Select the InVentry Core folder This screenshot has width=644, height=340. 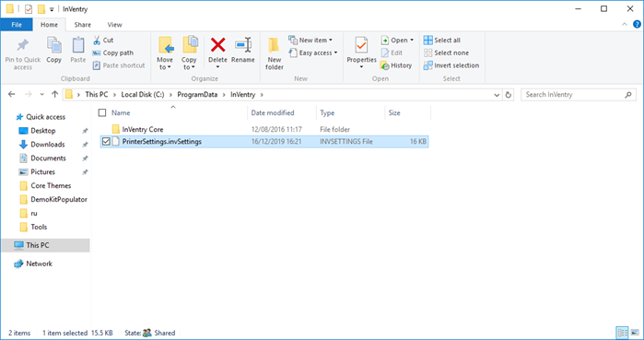click(143, 129)
